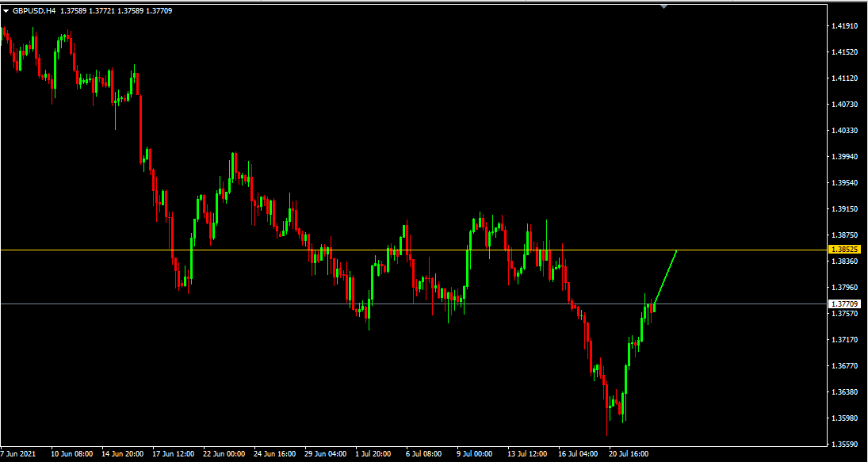Click the 1.35590 price scale label
This screenshot has width=868, height=462.
[x=845, y=444]
